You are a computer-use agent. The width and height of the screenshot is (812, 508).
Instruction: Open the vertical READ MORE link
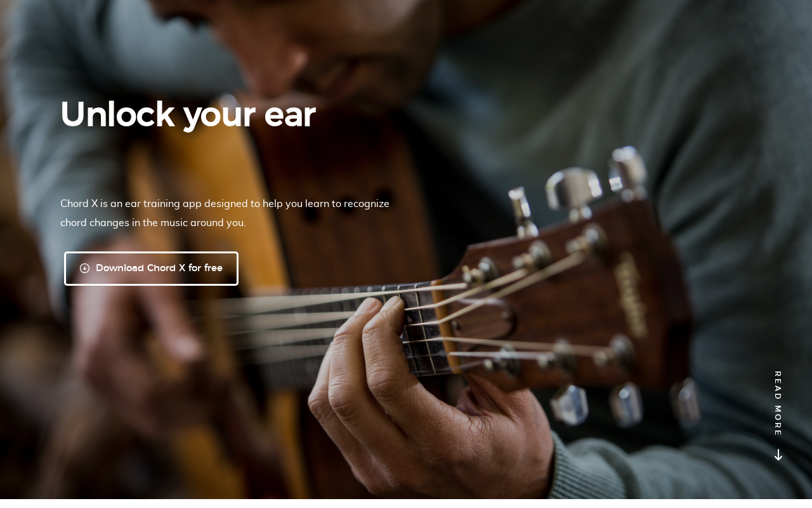(778, 416)
